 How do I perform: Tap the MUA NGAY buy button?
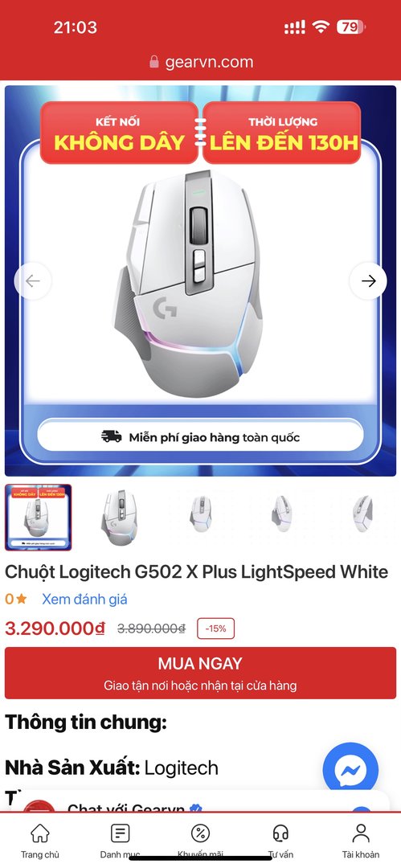click(201, 673)
